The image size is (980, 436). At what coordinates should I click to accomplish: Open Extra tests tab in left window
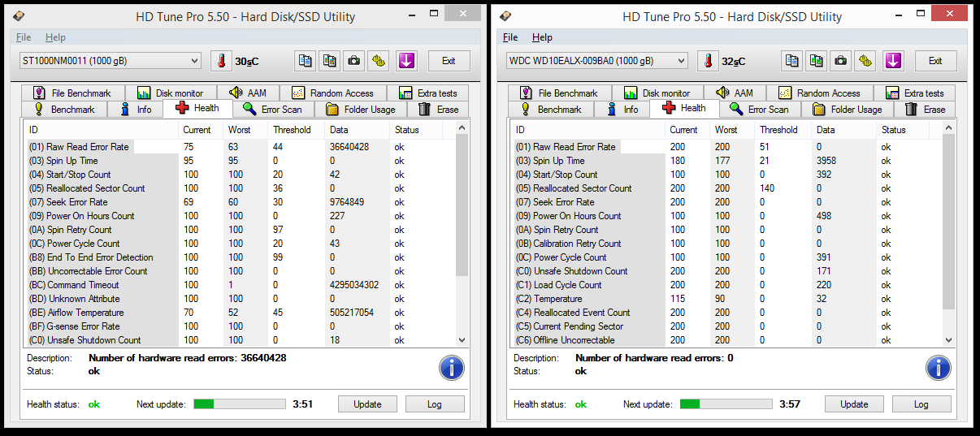click(428, 93)
